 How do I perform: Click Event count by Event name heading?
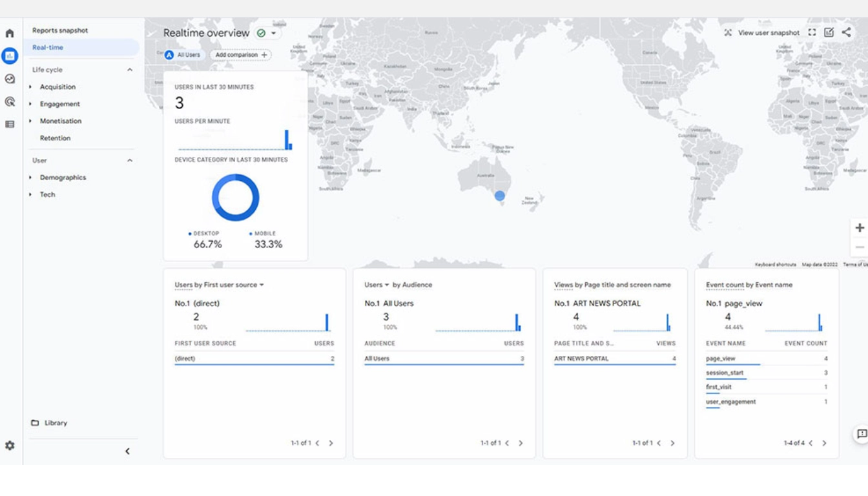coord(749,285)
